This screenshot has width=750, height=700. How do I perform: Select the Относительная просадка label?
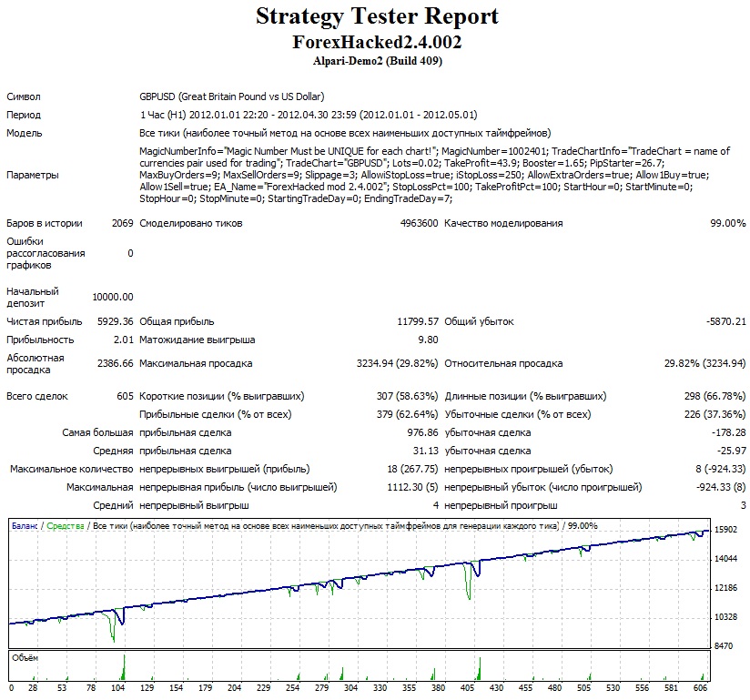(503, 363)
